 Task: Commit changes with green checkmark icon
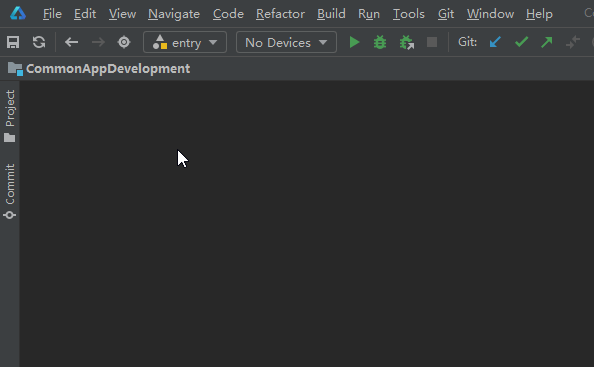(521, 42)
